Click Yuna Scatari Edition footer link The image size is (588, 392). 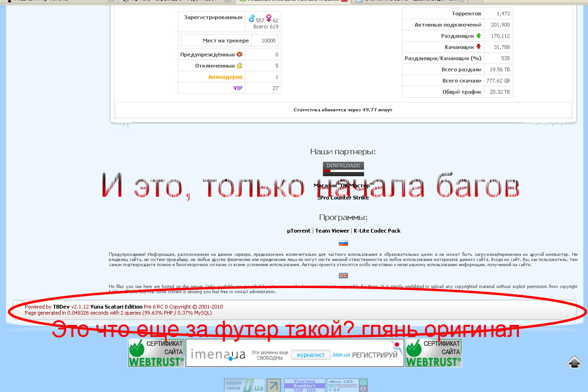pos(116,307)
